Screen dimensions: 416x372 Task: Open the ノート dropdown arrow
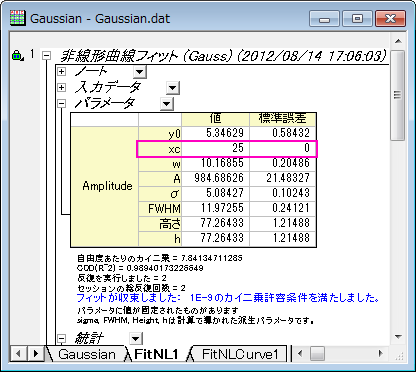pos(140,72)
